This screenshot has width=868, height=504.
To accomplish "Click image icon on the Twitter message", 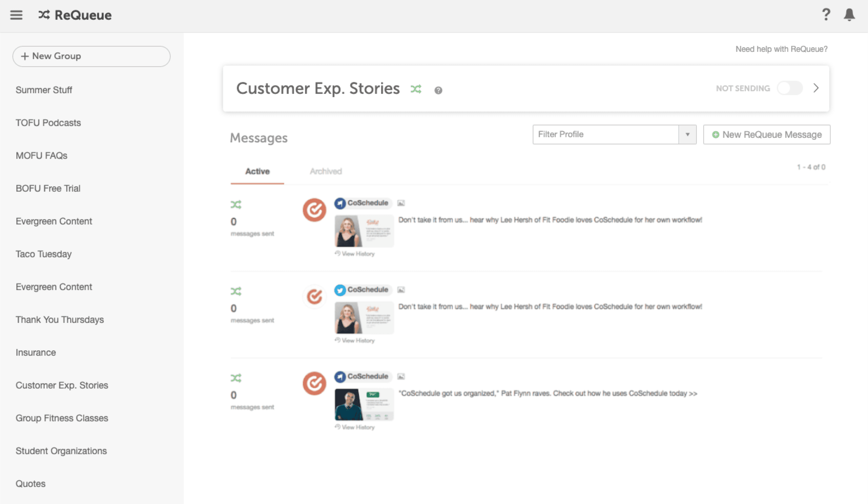I will [401, 290].
